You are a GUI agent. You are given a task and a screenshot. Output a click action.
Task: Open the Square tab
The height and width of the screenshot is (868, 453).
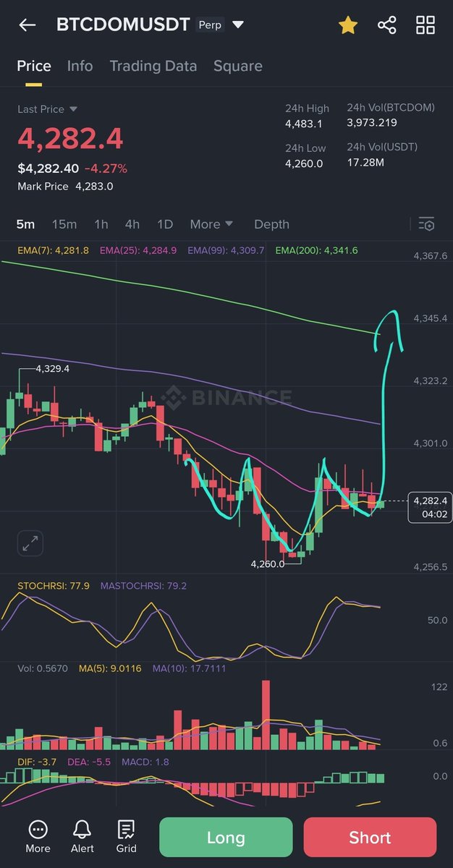(x=237, y=66)
